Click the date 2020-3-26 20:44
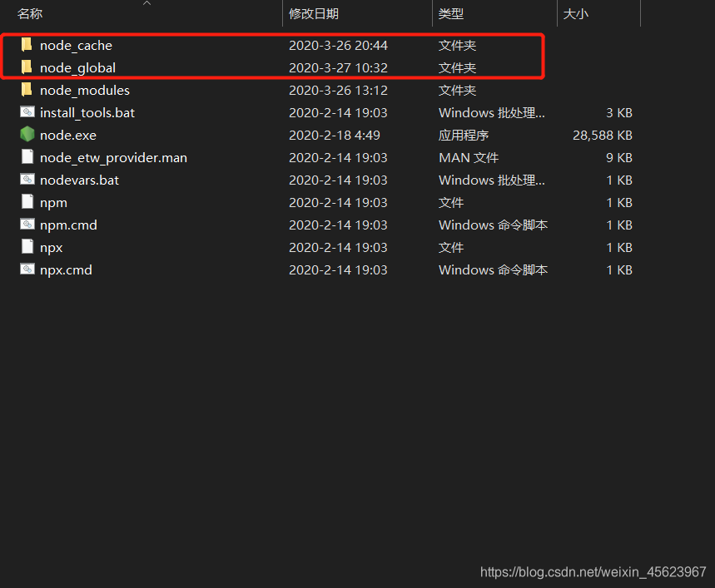Image resolution: width=715 pixels, height=588 pixels. click(x=338, y=46)
